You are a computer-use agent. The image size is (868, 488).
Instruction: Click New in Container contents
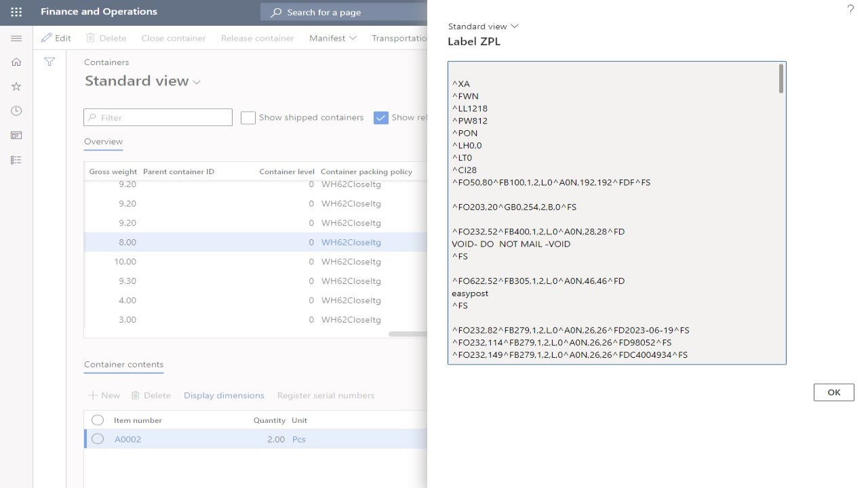click(x=104, y=395)
